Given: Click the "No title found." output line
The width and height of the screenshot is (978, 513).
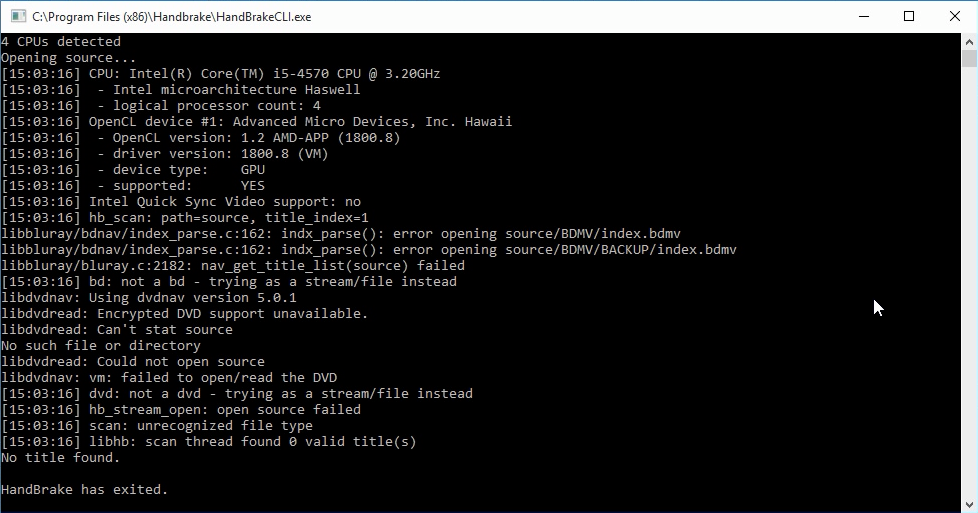Looking at the screenshot, I should [61, 457].
